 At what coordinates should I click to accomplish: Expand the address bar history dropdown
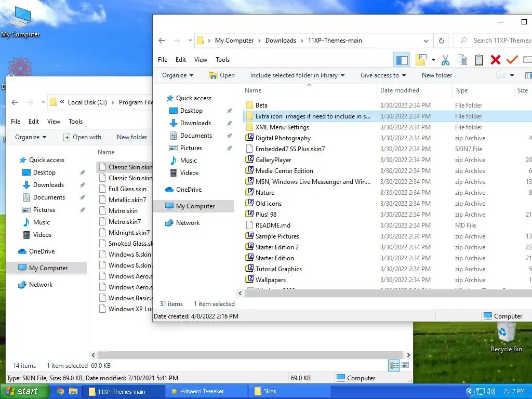426,41
